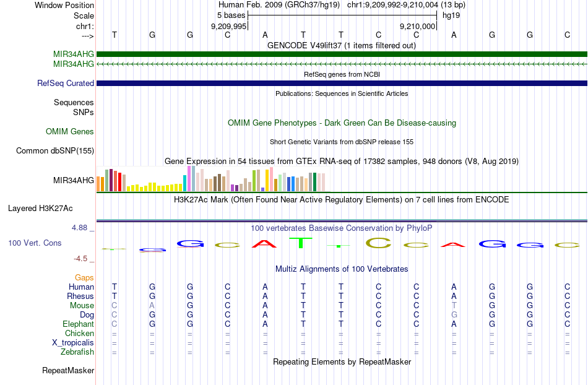
Task: Click the MIR34AHG label beside the solid green bar
Action: point(74,54)
